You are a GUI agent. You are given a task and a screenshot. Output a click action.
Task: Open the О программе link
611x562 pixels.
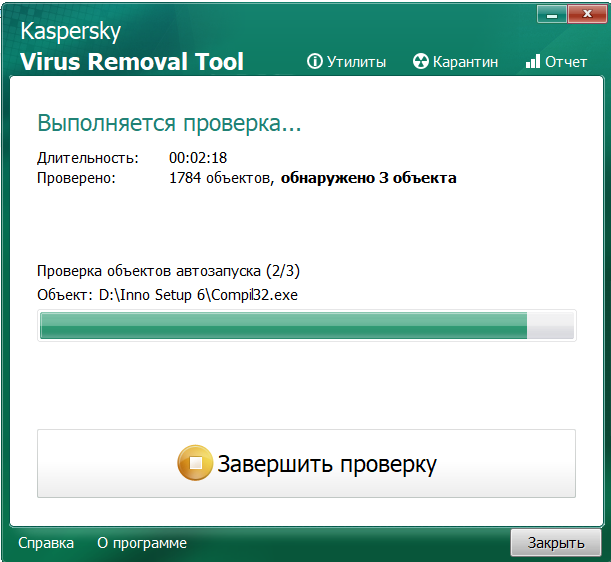(142, 543)
